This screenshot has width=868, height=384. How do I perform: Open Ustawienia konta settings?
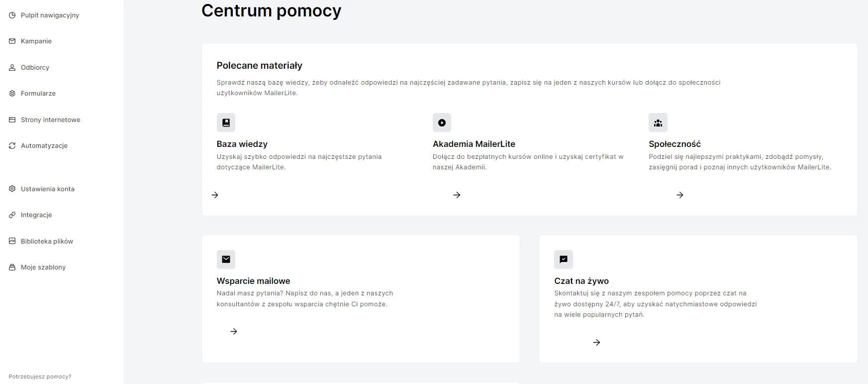pyautogui.click(x=47, y=189)
